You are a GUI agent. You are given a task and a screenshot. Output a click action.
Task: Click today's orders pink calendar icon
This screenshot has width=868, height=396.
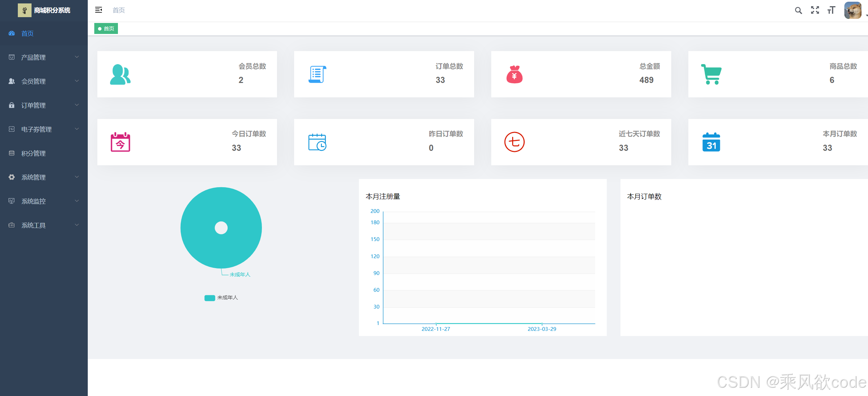[120, 142]
